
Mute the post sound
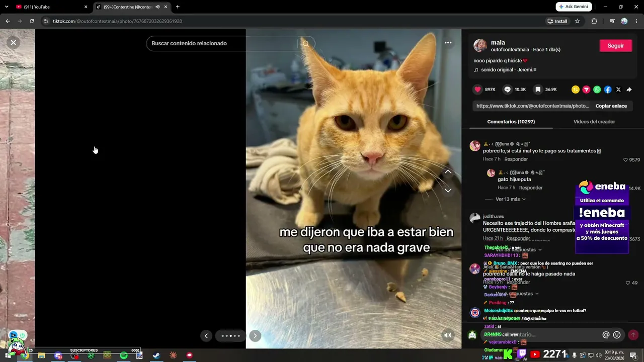pyautogui.click(x=447, y=335)
